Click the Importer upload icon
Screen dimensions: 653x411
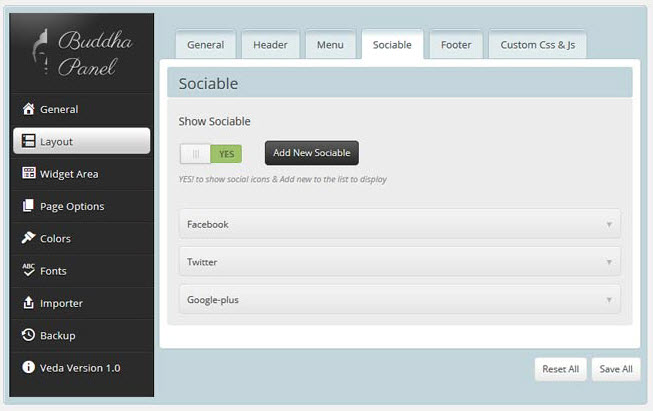28,302
